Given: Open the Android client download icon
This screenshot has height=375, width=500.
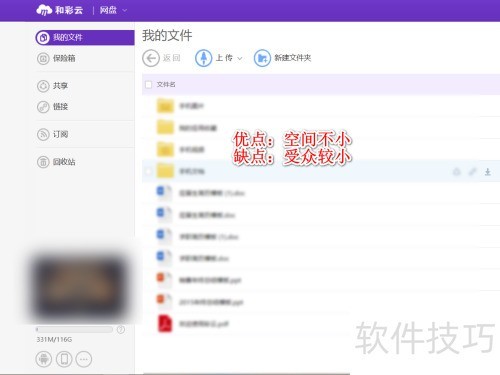Looking at the screenshot, I should (x=44, y=359).
